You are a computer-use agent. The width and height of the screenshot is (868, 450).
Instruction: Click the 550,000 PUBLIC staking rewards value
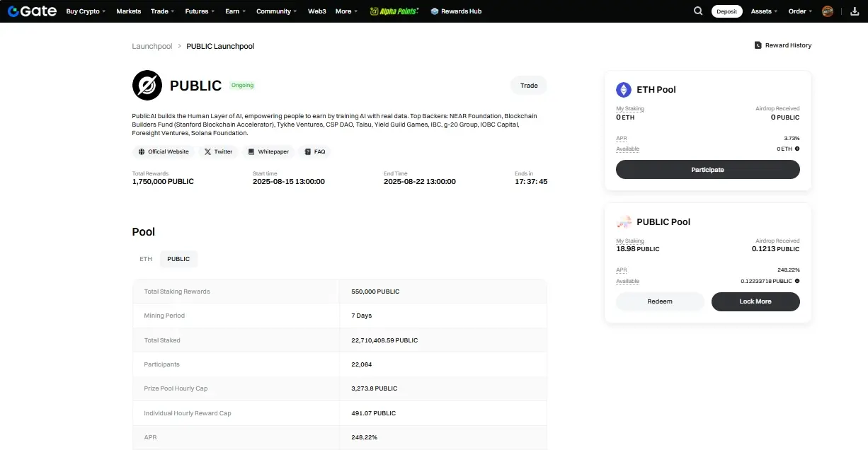point(375,292)
